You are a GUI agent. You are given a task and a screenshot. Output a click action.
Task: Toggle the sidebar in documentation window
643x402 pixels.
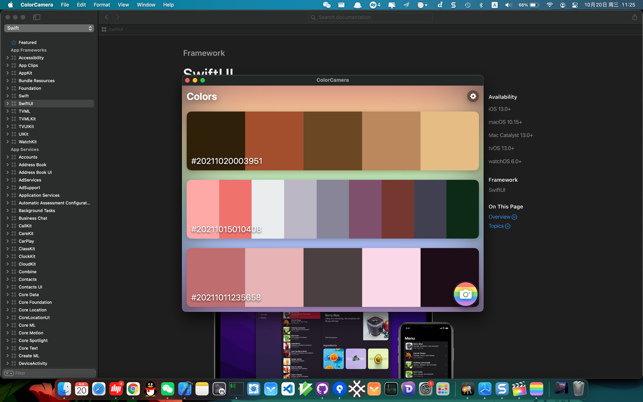36,17
